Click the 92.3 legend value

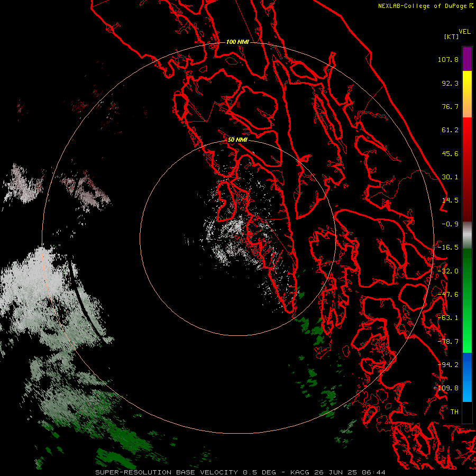(x=450, y=83)
